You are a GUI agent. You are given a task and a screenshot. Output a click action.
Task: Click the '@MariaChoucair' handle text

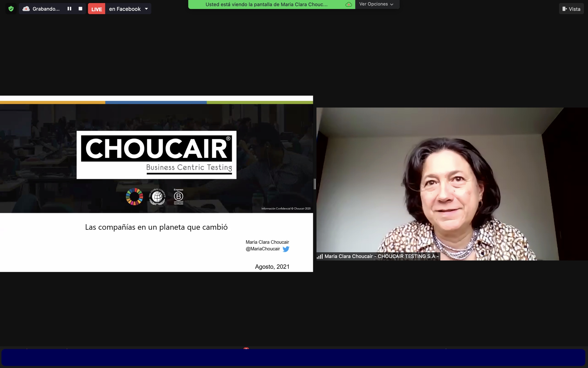263,249
